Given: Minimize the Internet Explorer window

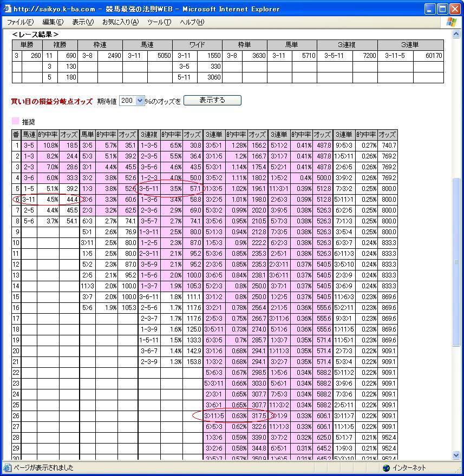Looking at the screenshot, I should (429, 9).
